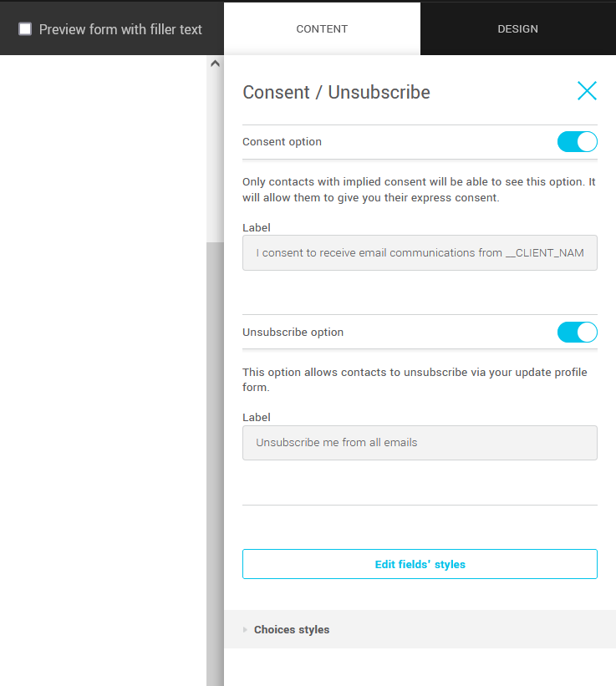Click the Unsubscribe option toggle switch icon
Viewport: 616px width, 686px height.
pyautogui.click(x=577, y=332)
